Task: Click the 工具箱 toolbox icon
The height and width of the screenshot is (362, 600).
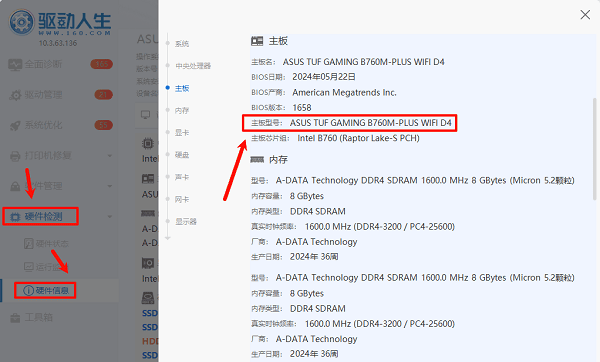Action: point(15,317)
